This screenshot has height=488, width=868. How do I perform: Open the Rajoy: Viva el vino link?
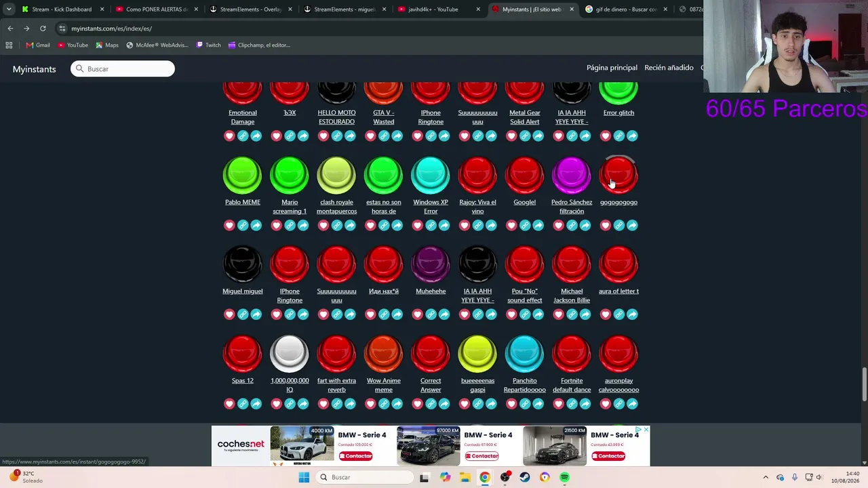click(x=477, y=207)
